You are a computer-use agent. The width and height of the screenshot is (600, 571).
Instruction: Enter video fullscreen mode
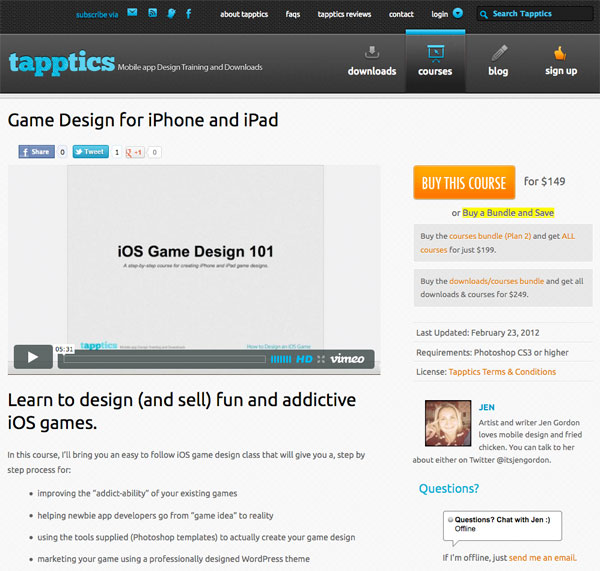321,359
